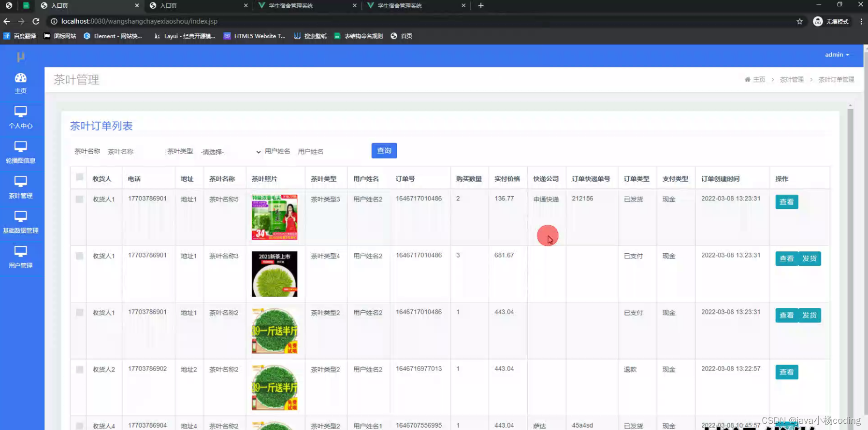Click the browser address bar
868x430 pixels.
(x=425, y=21)
